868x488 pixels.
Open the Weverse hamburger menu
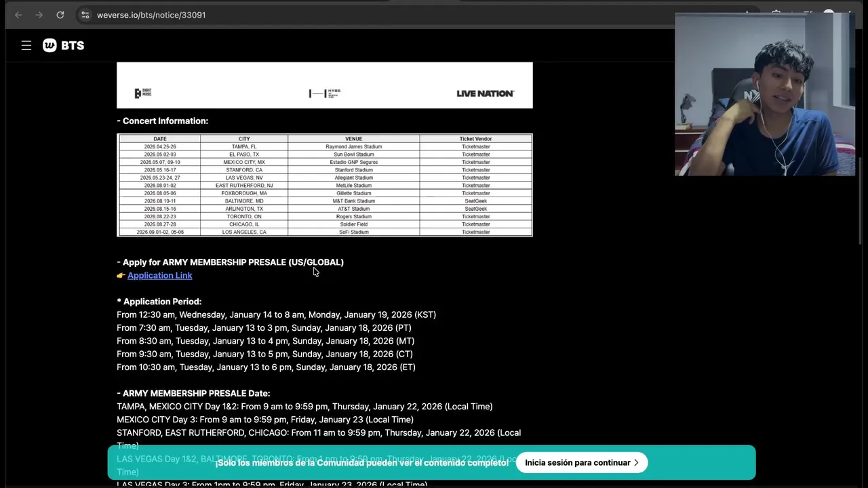[26, 45]
